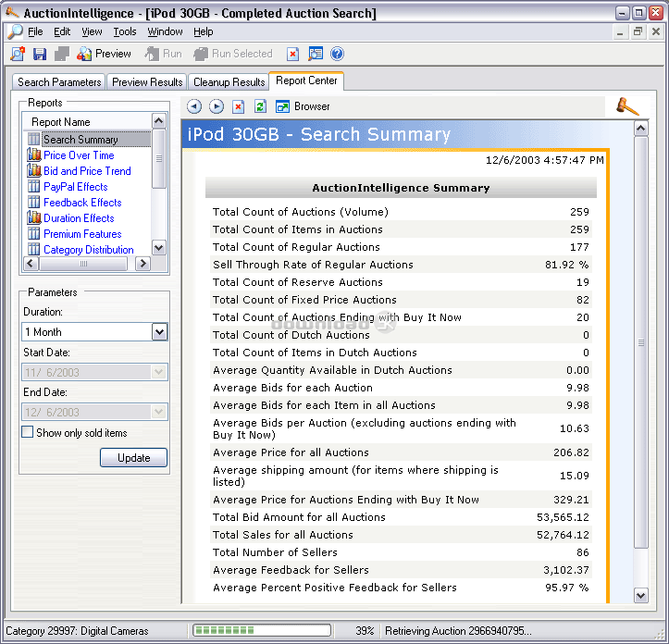
Task: Stop report loading with red X icon
Action: click(x=238, y=106)
